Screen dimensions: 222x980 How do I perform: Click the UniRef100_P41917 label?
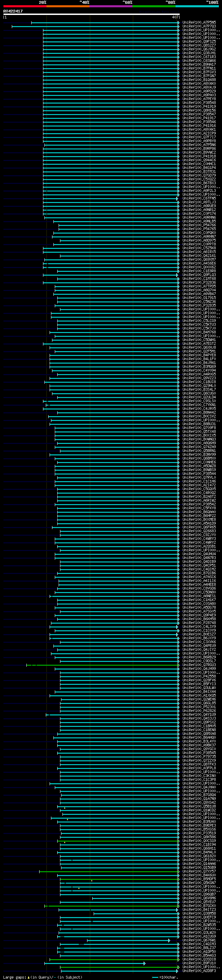click(x=199, y=118)
